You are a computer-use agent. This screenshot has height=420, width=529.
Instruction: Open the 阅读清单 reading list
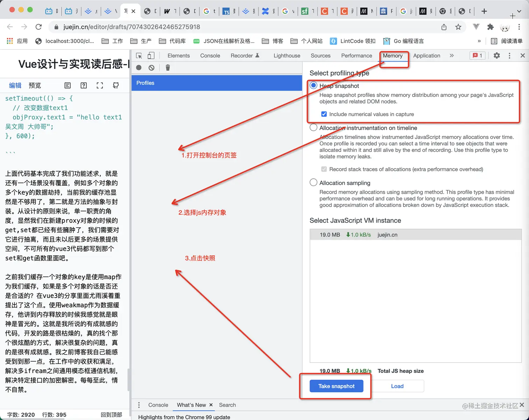coord(507,41)
